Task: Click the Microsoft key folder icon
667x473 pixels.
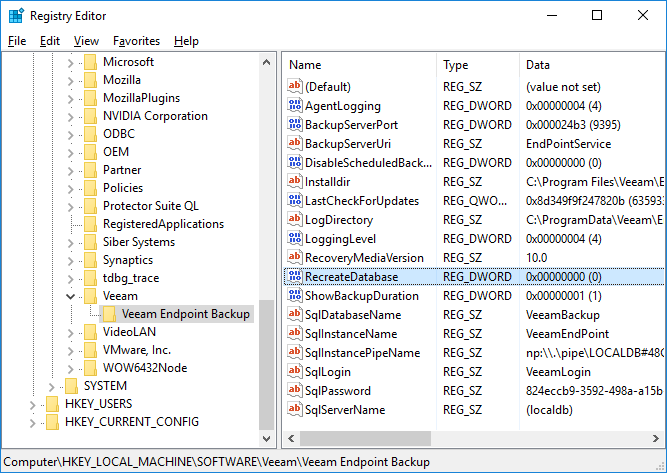Action: tap(91, 62)
